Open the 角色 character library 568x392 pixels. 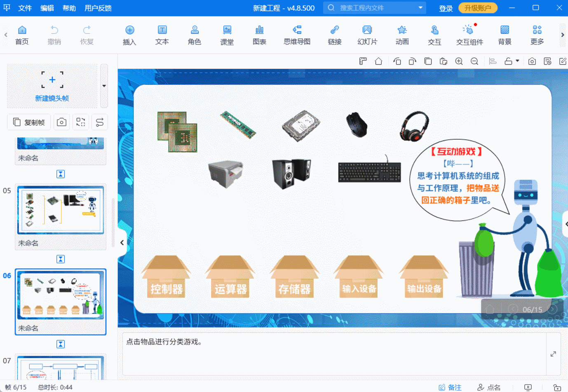point(195,35)
